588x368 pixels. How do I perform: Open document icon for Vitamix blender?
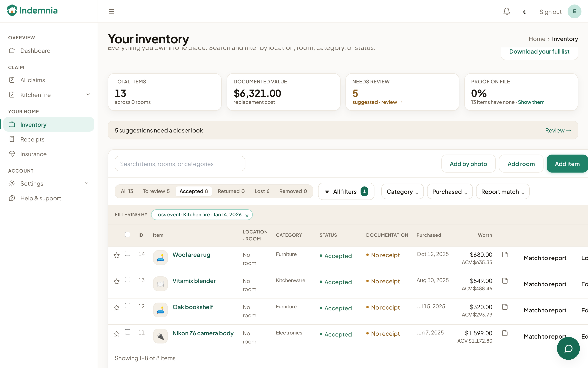point(505,281)
